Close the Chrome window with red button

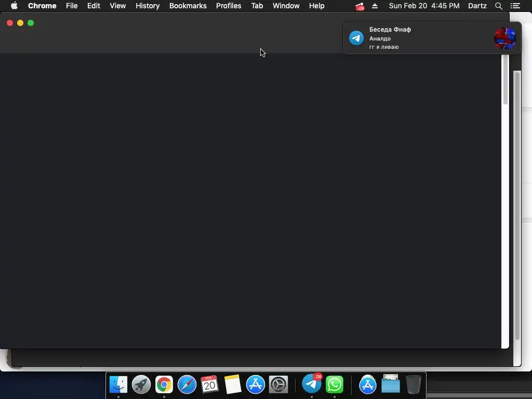click(x=10, y=23)
